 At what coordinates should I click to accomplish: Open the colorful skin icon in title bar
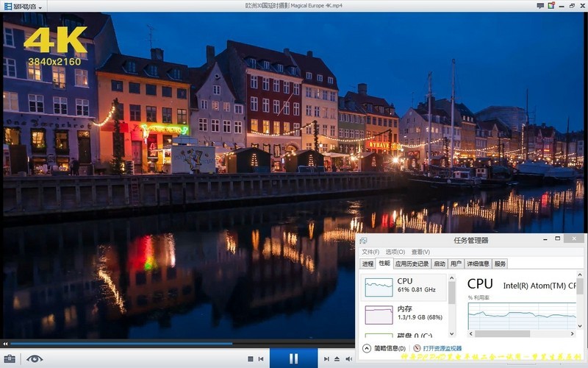coord(551,6)
